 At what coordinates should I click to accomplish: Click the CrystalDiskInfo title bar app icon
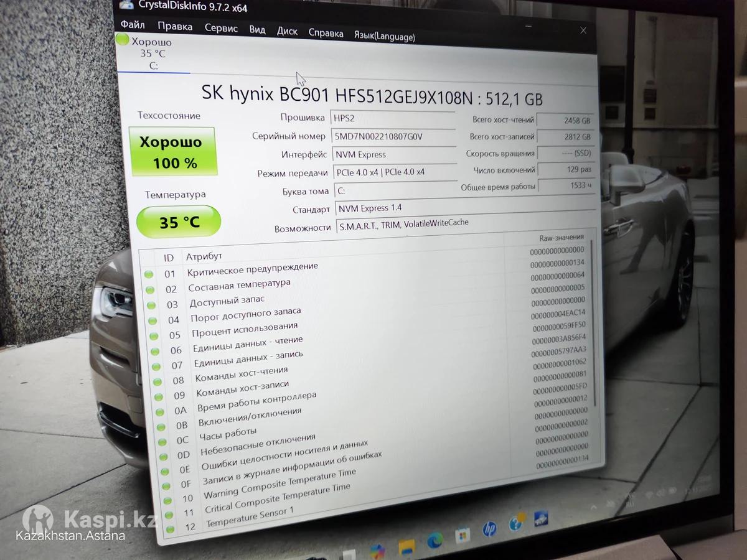click(126, 5)
